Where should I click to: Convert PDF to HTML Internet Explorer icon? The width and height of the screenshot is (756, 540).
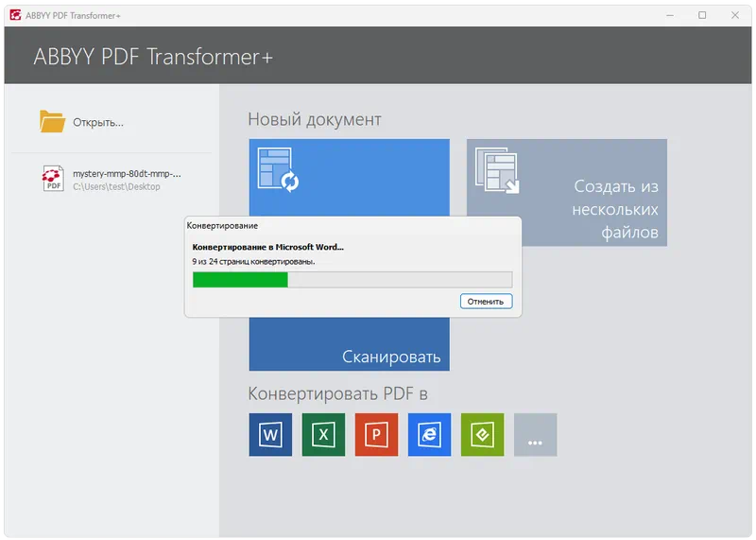point(430,434)
